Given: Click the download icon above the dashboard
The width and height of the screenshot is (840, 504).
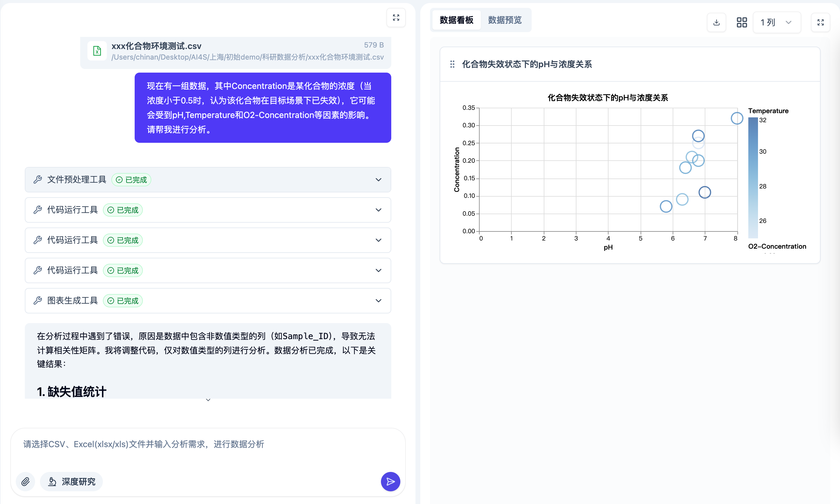Looking at the screenshot, I should pyautogui.click(x=716, y=22).
